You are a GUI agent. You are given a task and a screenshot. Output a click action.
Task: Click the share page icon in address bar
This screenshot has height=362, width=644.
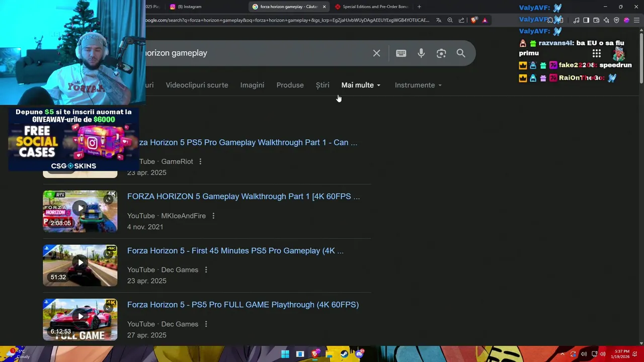point(461,20)
